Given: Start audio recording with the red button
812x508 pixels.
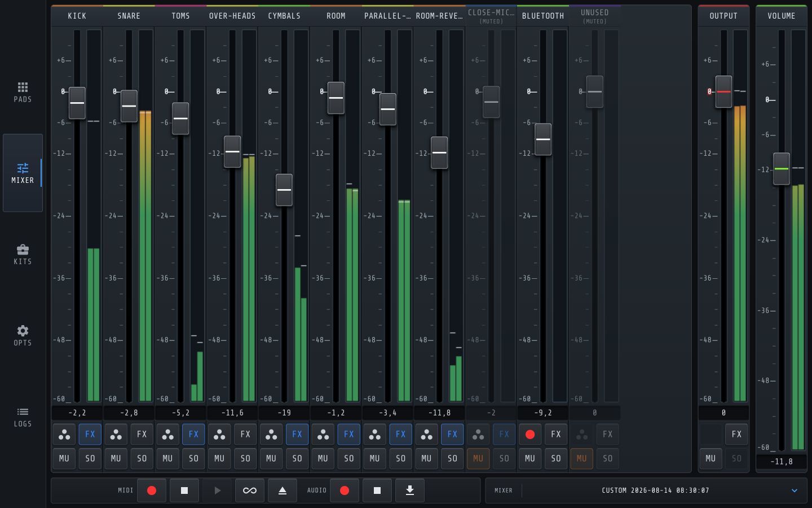Looking at the screenshot, I should pos(345,491).
